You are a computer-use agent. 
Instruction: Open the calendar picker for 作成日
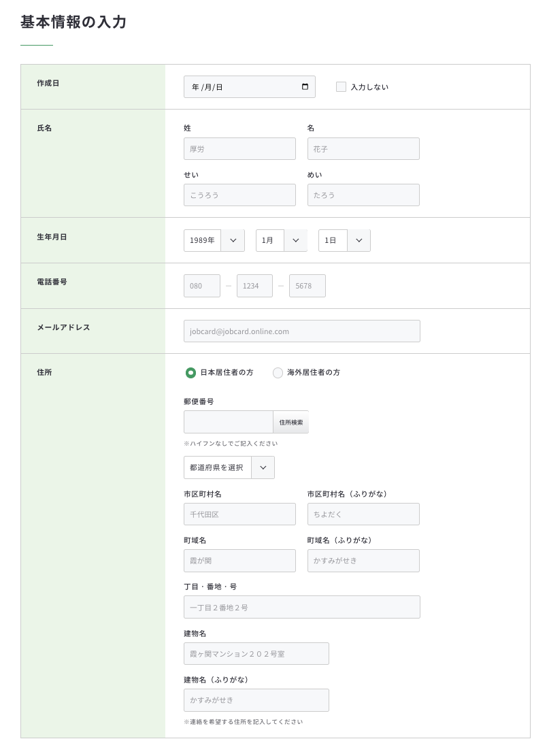point(305,86)
